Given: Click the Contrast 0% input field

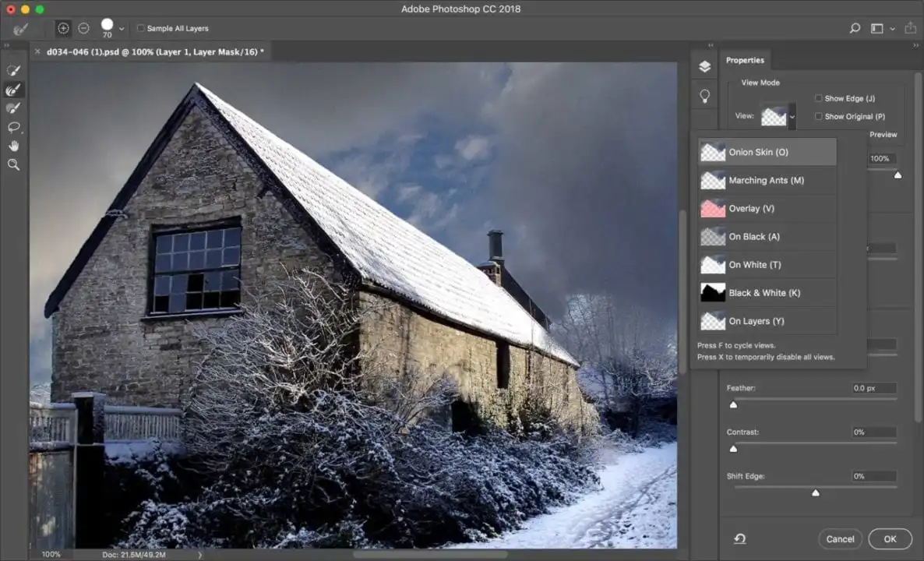Looking at the screenshot, I should (x=874, y=432).
